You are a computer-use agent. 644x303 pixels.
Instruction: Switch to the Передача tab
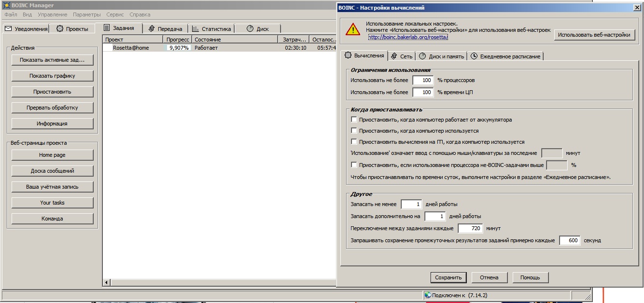point(166,29)
